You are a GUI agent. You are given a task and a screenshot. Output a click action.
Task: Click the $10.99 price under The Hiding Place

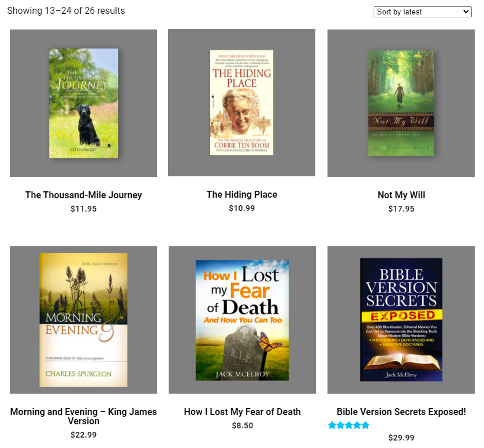coord(241,209)
